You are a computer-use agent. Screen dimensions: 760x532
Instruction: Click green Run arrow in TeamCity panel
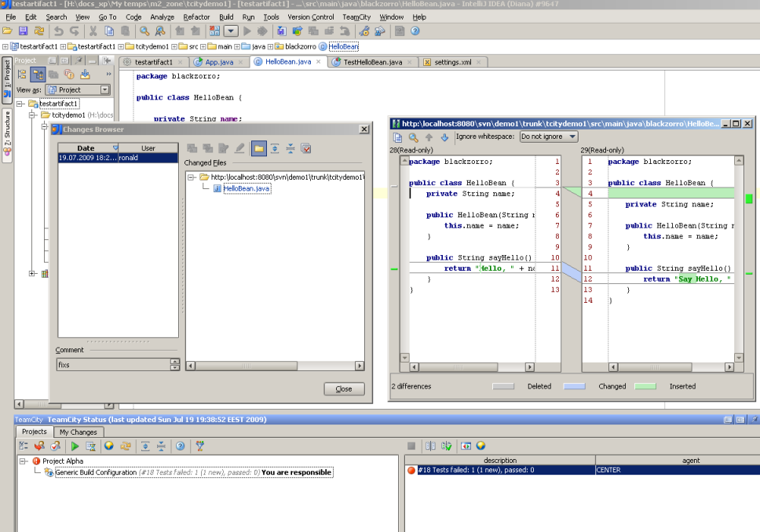pos(75,446)
